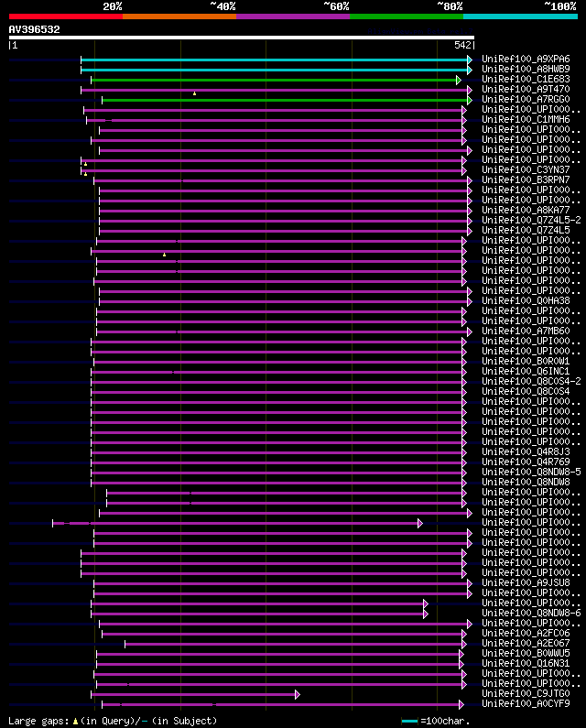
Task: Select the UniRef100_A2FC06 label
Action: [x=526, y=634]
